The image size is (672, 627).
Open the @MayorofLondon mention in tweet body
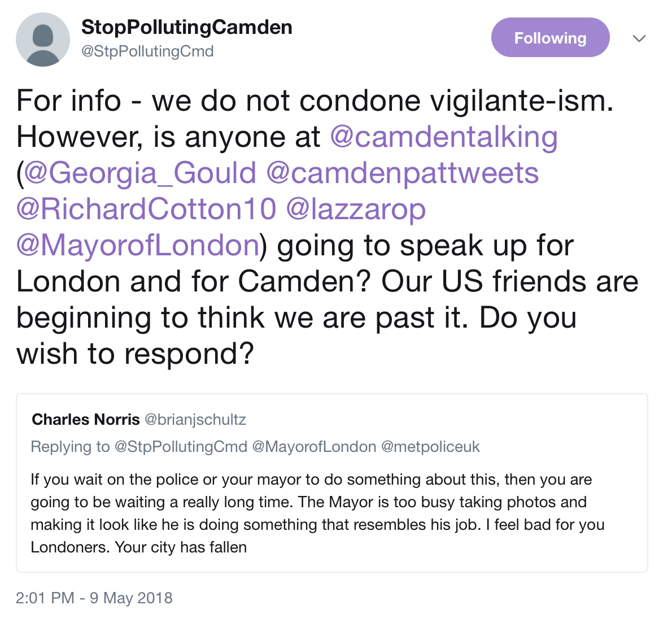tap(138, 245)
